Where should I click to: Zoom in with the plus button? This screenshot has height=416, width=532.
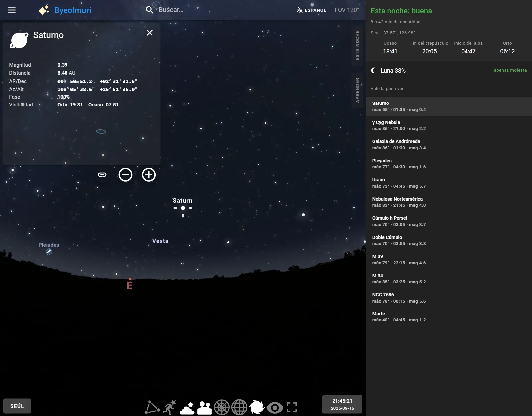point(149,175)
